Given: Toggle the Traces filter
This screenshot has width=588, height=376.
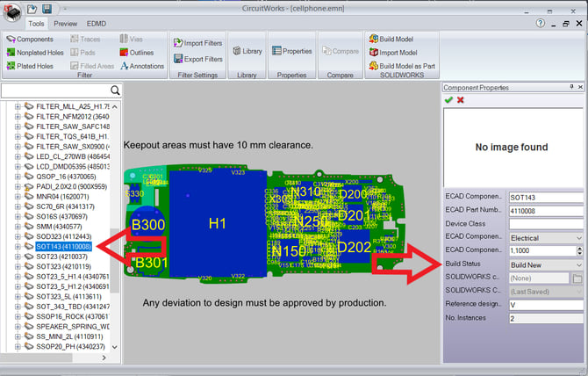Looking at the screenshot, I should pyautogui.click(x=85, y=39).
